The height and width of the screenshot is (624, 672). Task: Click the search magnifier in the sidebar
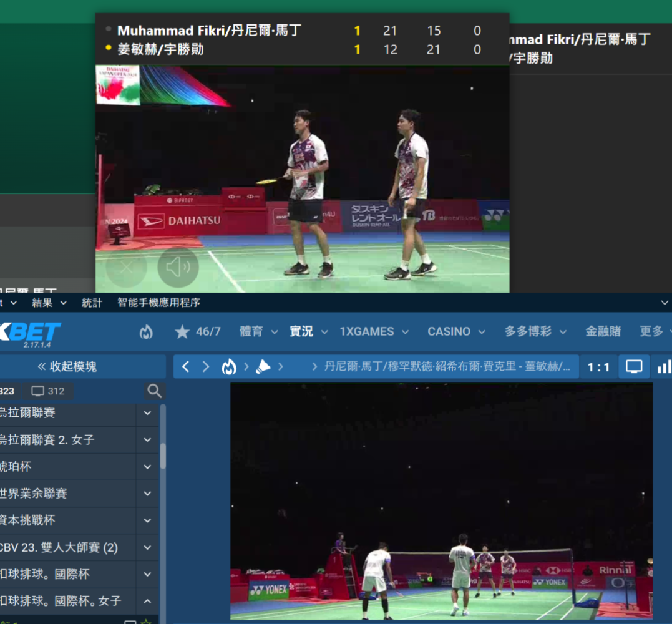[x=154, y=391]
